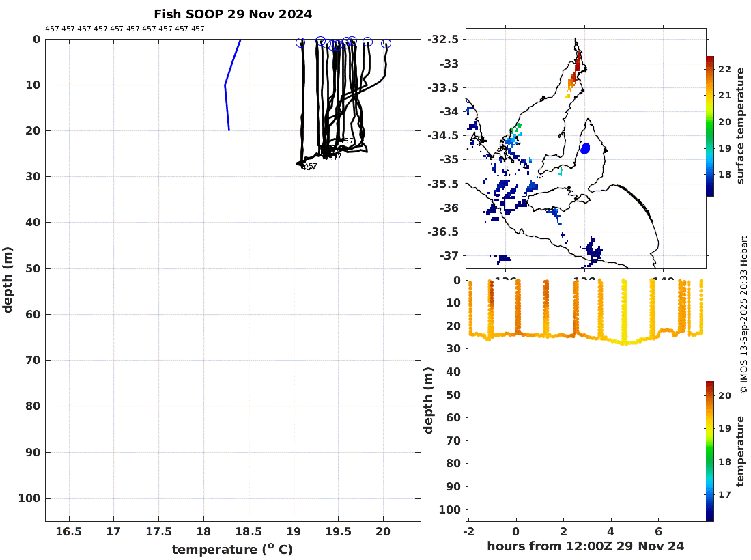Click the '18.5' temperature tick label
Screen dimensions: 751x560
[x=249, y=532]
